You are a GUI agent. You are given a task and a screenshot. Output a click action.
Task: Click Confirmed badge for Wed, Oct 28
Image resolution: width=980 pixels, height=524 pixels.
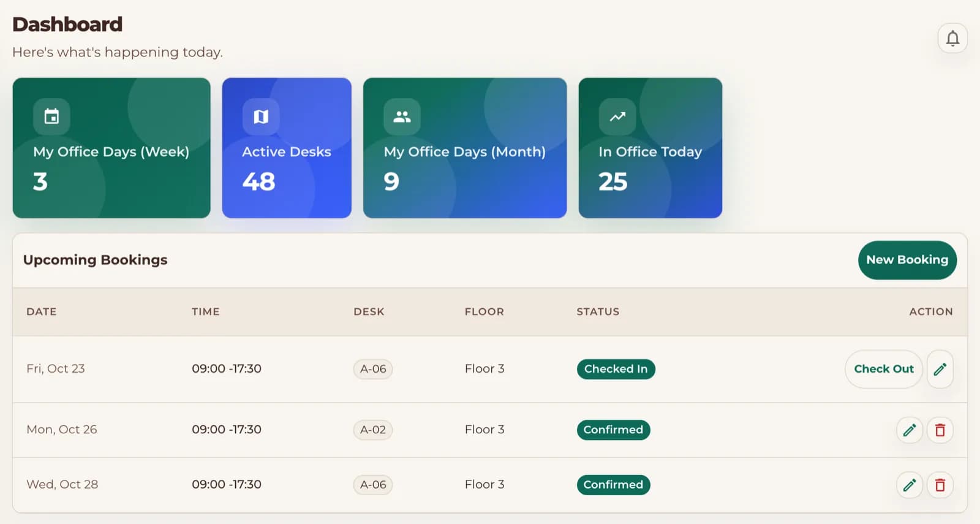pyautogui.click(x=613, y=485)
